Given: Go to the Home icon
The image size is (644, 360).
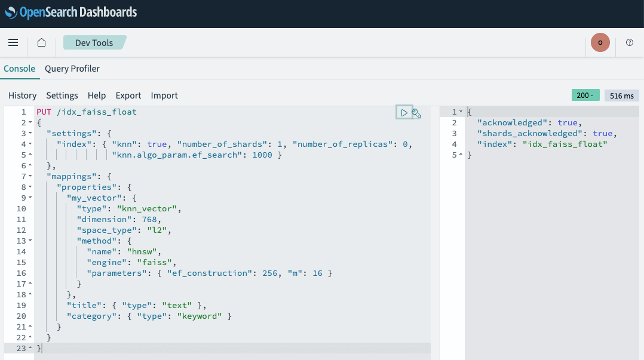Looking at the screenshot, I should (41, 43).
